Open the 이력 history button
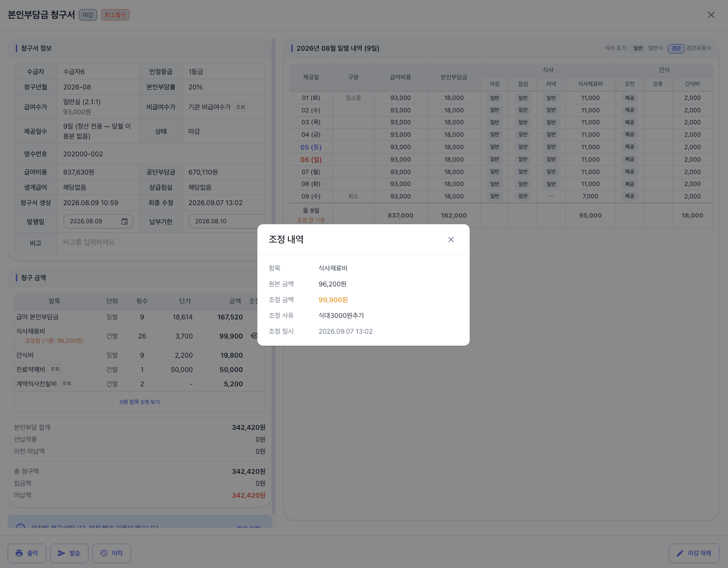 [111, 553]
